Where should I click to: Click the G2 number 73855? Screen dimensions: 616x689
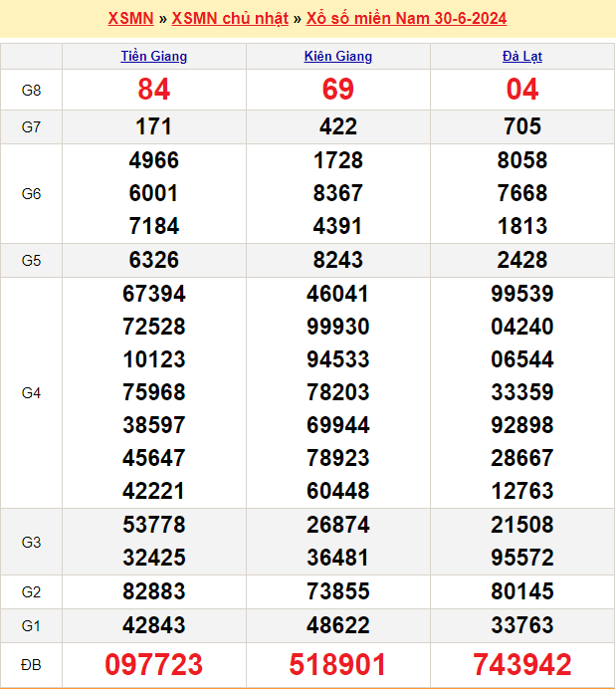[x=338, y=591]
